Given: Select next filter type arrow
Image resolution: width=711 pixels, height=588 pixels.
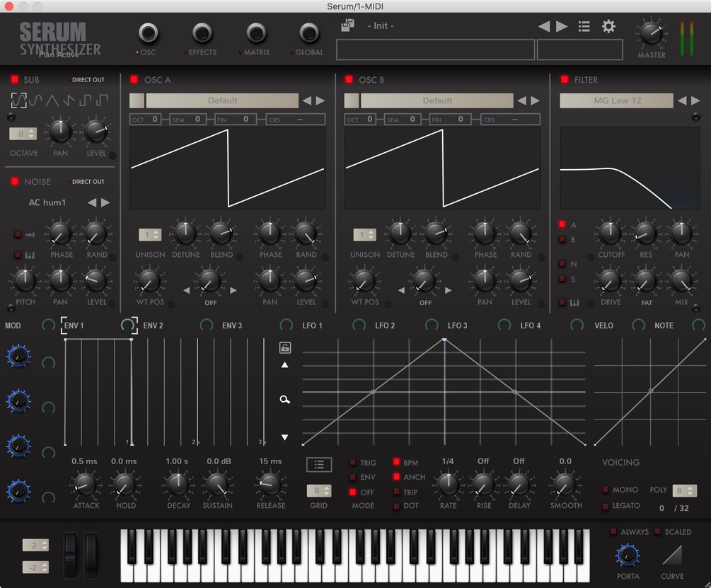Looking at the screenshot, I should (x=695, y=100).
